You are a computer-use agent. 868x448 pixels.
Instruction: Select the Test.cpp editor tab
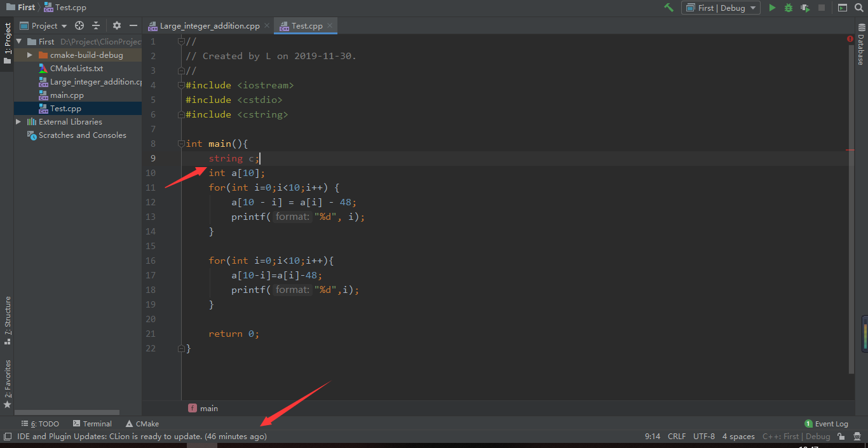click(x=307, y=26)
